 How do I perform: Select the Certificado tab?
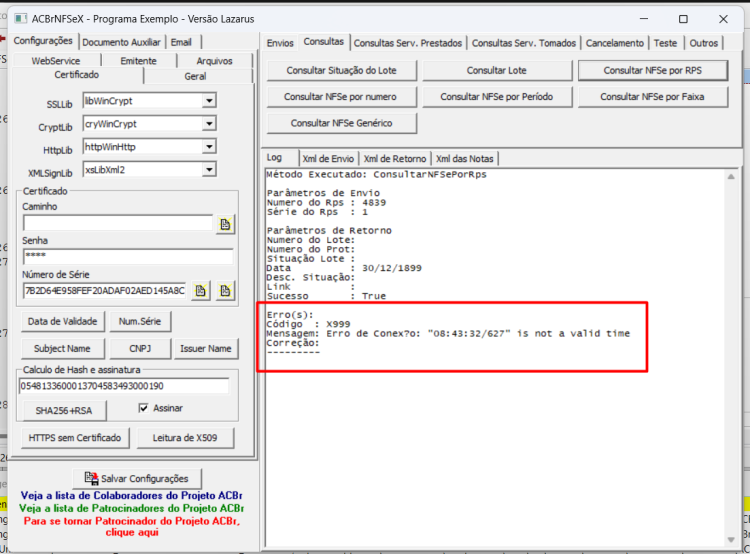77,75
